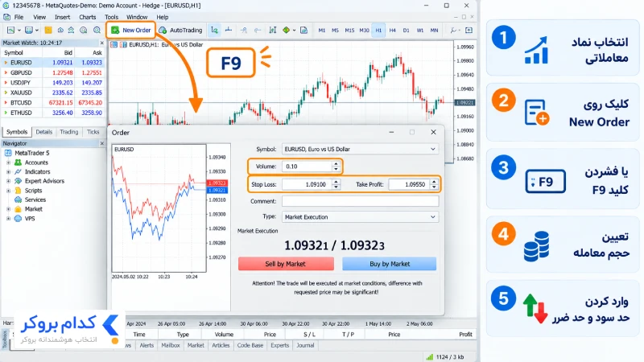Open the profiles dropdown arrow
The width and height of the screenshot is (644, 362).
point(36,31)
